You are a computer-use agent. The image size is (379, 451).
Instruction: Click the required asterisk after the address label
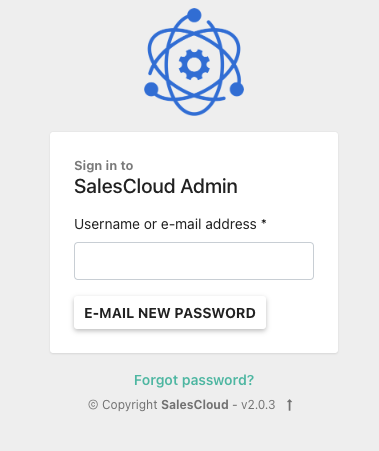(264, 222)
